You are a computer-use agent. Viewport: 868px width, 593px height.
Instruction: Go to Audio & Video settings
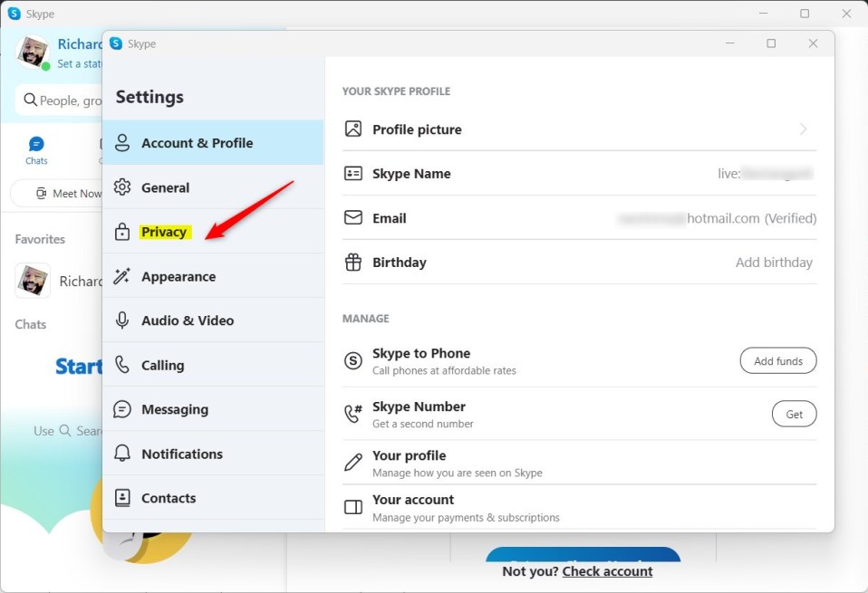[213, 320]
